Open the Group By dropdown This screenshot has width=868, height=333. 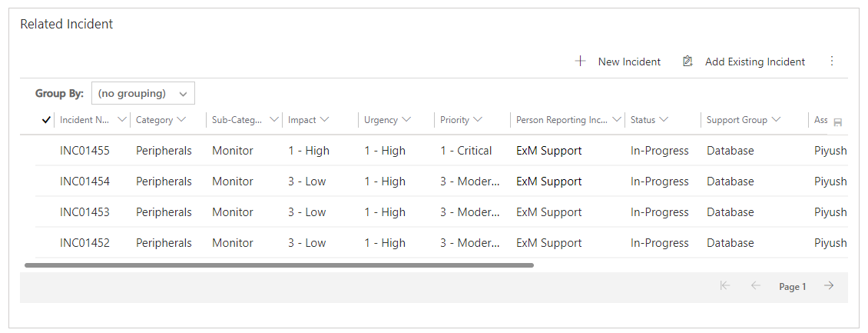(143, 93)
